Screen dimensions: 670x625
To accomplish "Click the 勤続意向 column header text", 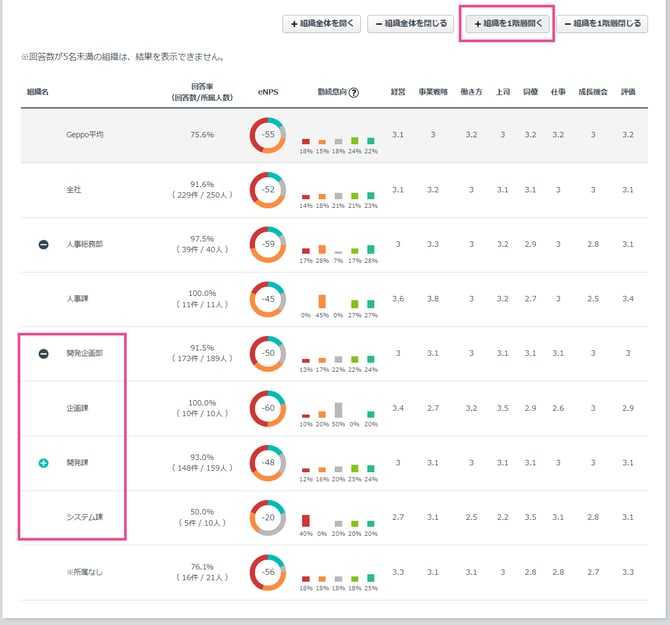I will click(332, 92).
